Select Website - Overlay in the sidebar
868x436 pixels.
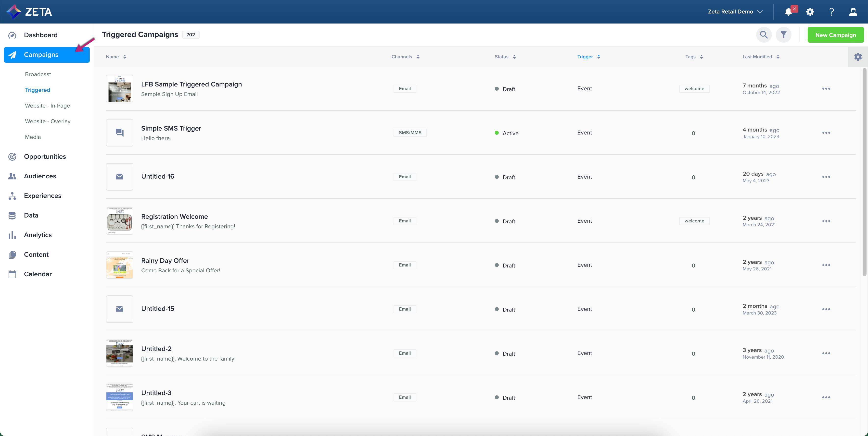point(48,121)
